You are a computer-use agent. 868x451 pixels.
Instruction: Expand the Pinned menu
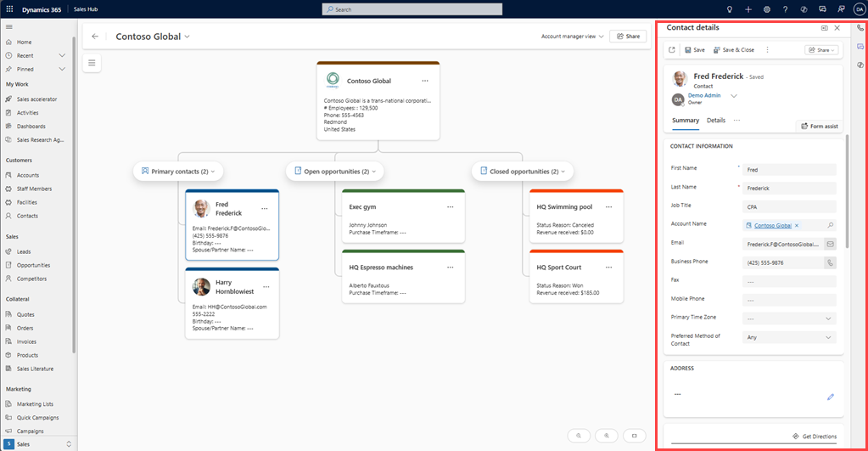62,70
